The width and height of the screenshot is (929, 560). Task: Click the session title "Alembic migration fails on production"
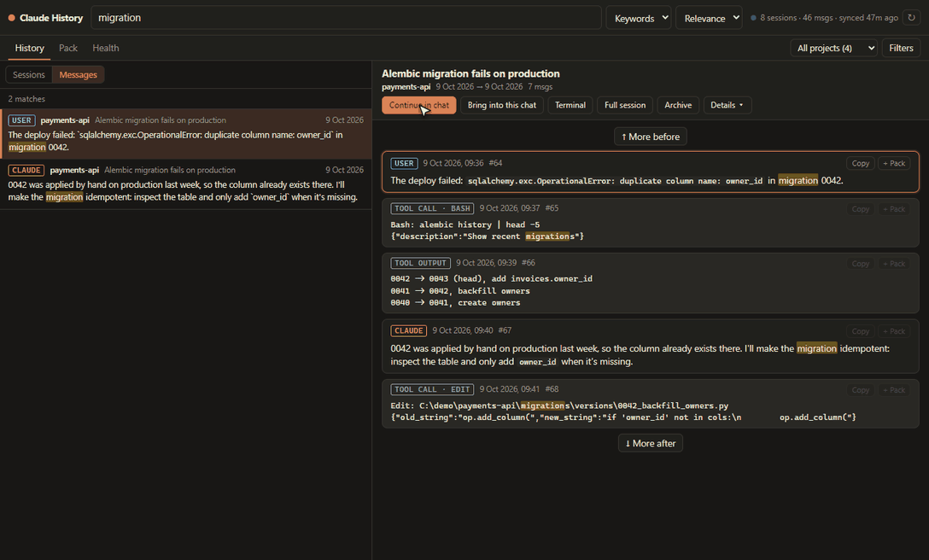(x=470, y=73)
